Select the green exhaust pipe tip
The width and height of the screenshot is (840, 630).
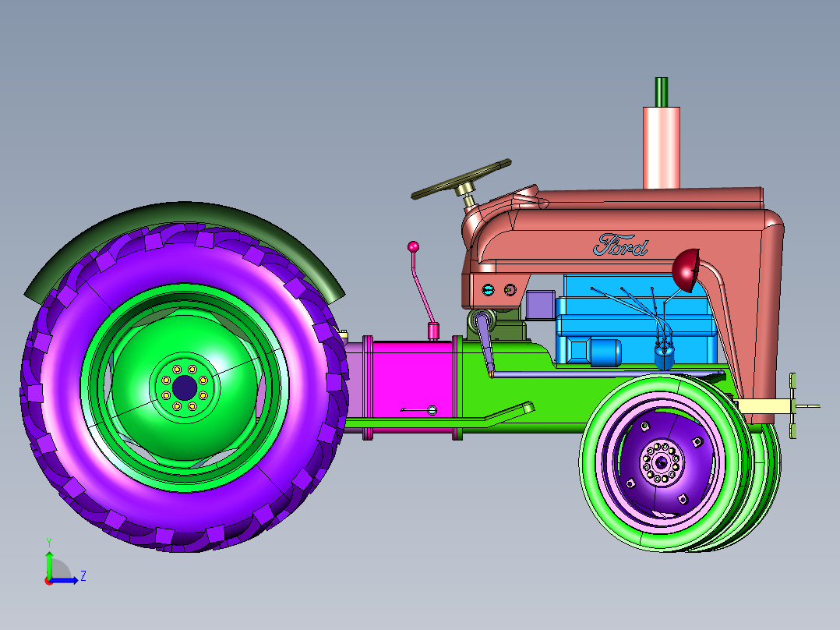pos(662,92)
